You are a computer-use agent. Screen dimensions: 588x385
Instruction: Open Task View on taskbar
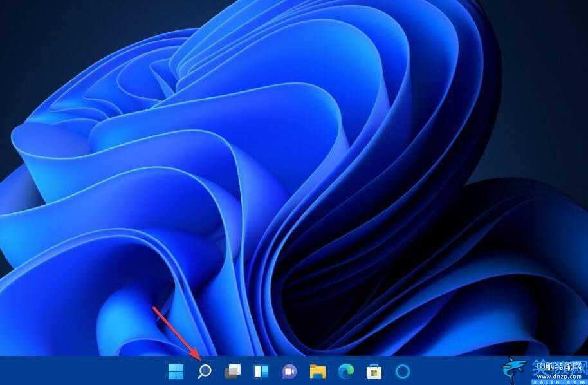(x=233, y=371)
